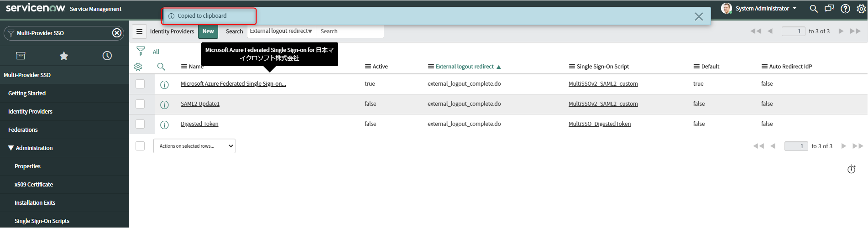The height and width of the screenshot is (228, 868).
Task: Open Single Sign-On Scripts module
Action: coord(42,221)
